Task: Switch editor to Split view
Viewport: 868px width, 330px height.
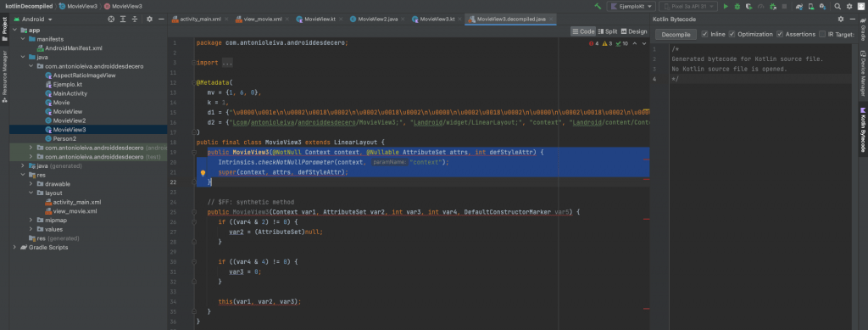Action: [607, 31]
